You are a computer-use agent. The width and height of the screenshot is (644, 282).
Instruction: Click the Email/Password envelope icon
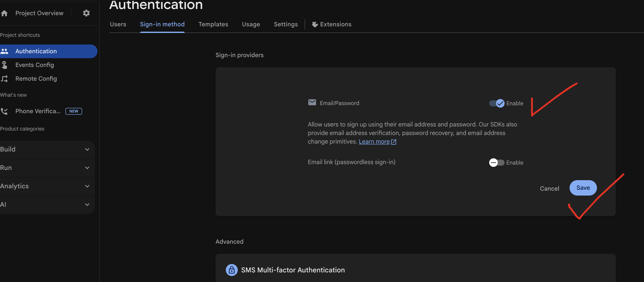(312, 102)
